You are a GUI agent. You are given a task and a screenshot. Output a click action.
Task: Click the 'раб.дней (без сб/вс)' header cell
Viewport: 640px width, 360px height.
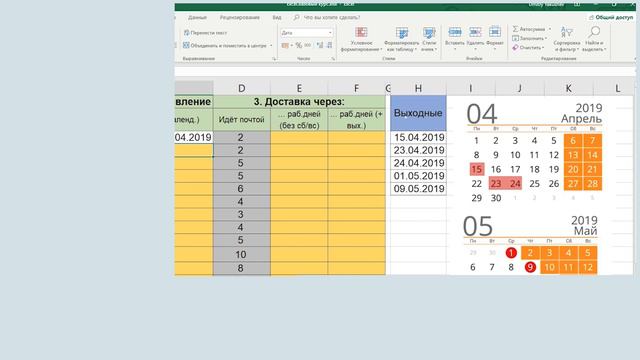pos(299,120)
